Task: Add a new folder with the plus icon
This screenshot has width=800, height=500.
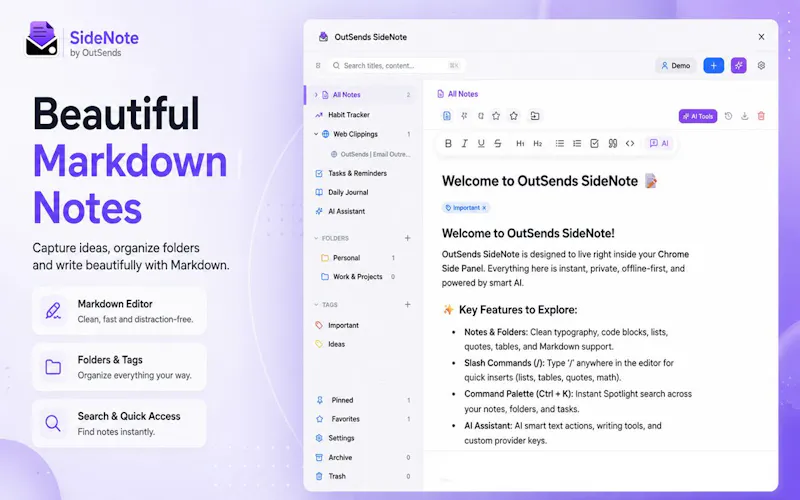Action: coord(407,238)
